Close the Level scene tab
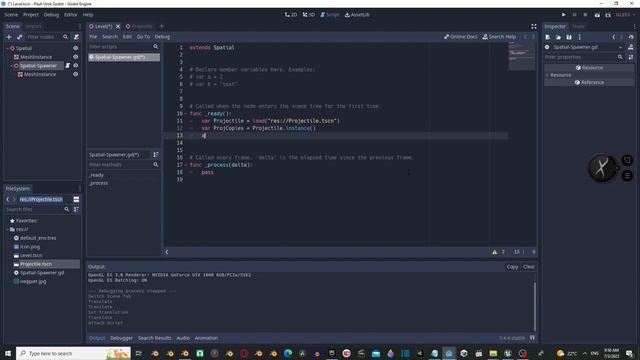The width and height of the screenshot is (640, 360). pyautogui.click(x=118, y=26)
